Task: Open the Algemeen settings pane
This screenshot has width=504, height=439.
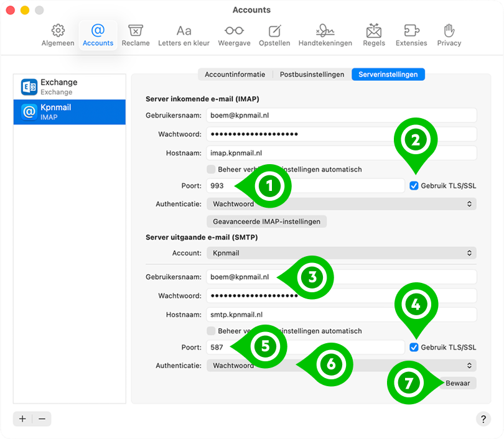Action: 58,34
